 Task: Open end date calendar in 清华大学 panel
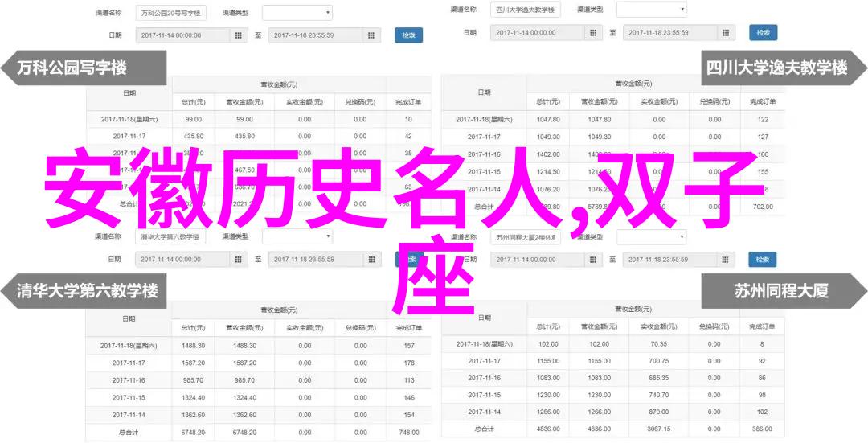(371, 260)
